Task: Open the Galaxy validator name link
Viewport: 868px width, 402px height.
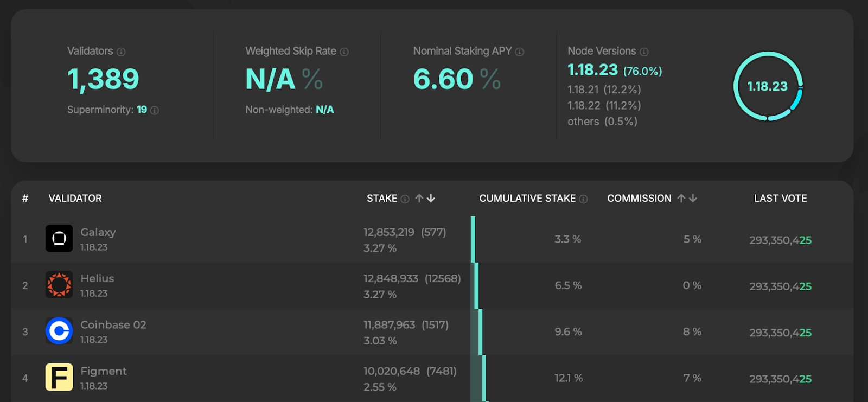Action: click(x=98, y=232)
